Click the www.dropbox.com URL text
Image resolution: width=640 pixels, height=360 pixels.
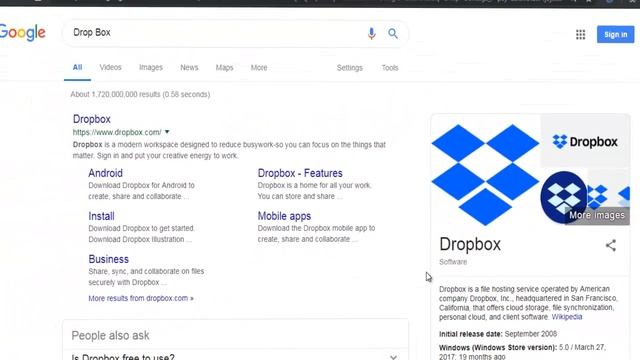pyautogui.click(x=117, y=132)
